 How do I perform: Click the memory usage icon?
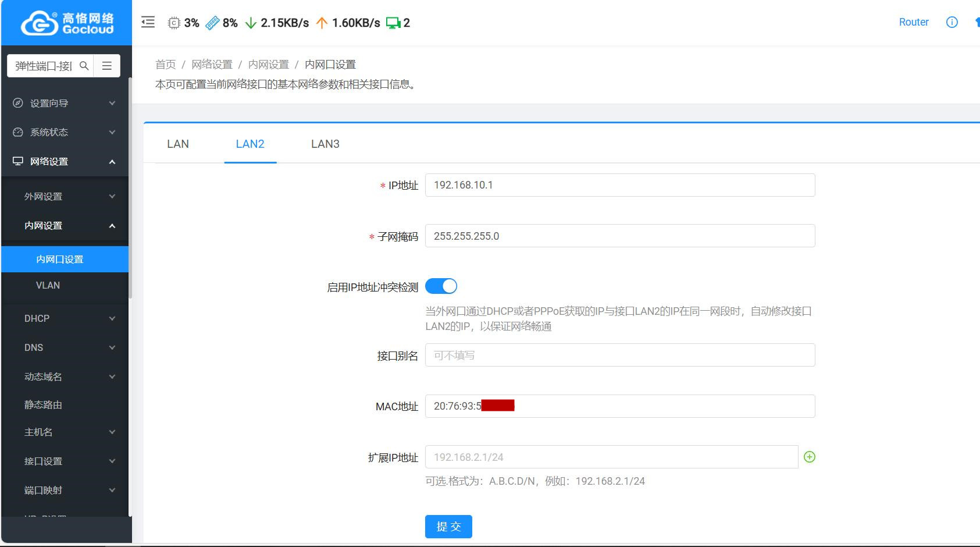212,23
